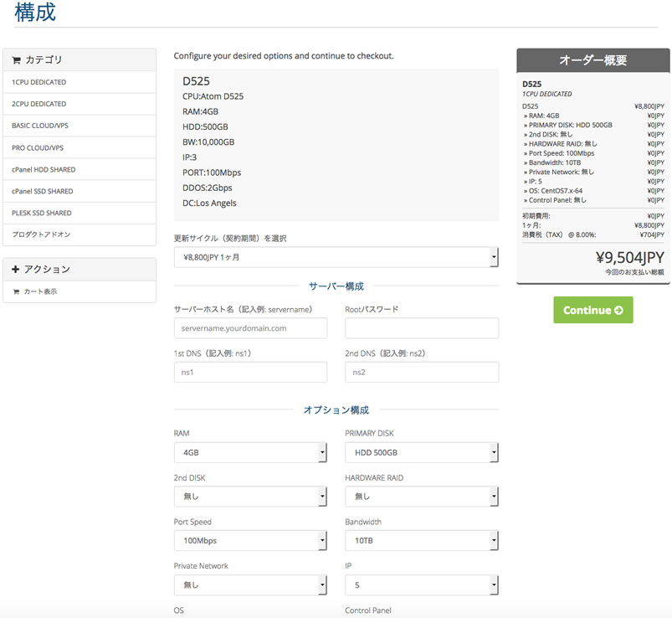Open the billing cycle ¥8,800JPY dropdown
672x618 pixels.
click(x=336, y=257)
